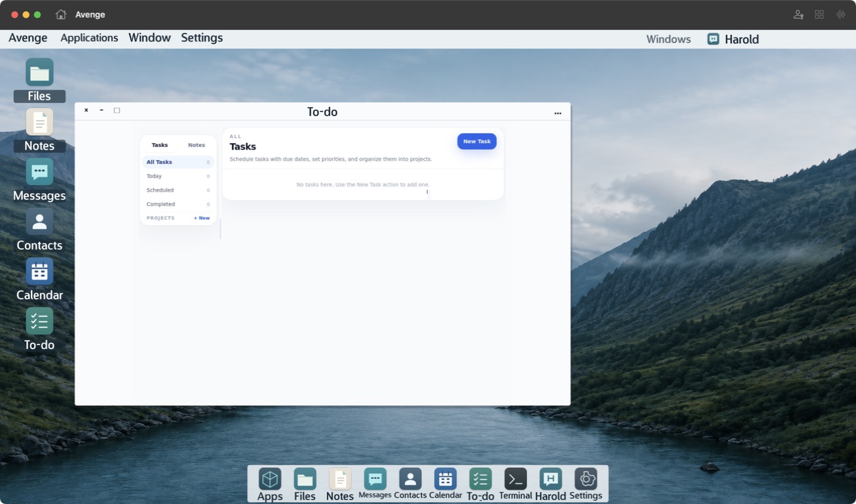The height and width of the screenshot is (504, 856).
Task: Click the user account icon at top right
Action: tap(798, 14)
